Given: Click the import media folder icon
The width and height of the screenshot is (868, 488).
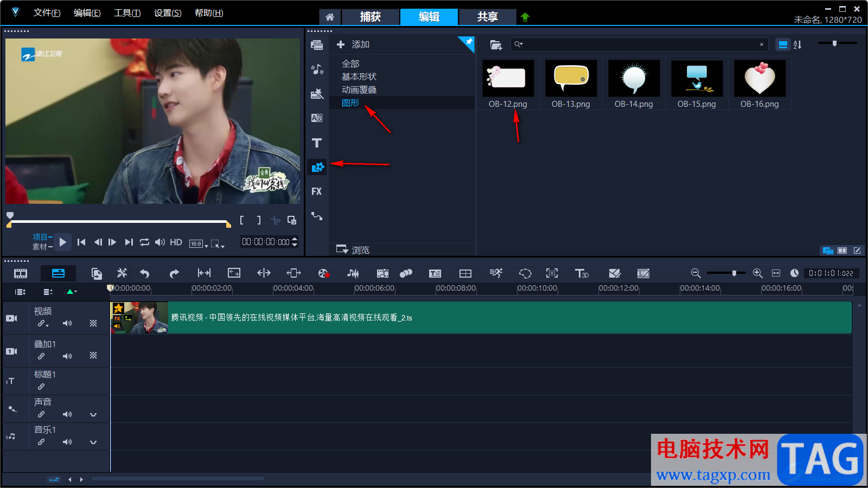Looking at the screenshot, I should pos(496,44).
